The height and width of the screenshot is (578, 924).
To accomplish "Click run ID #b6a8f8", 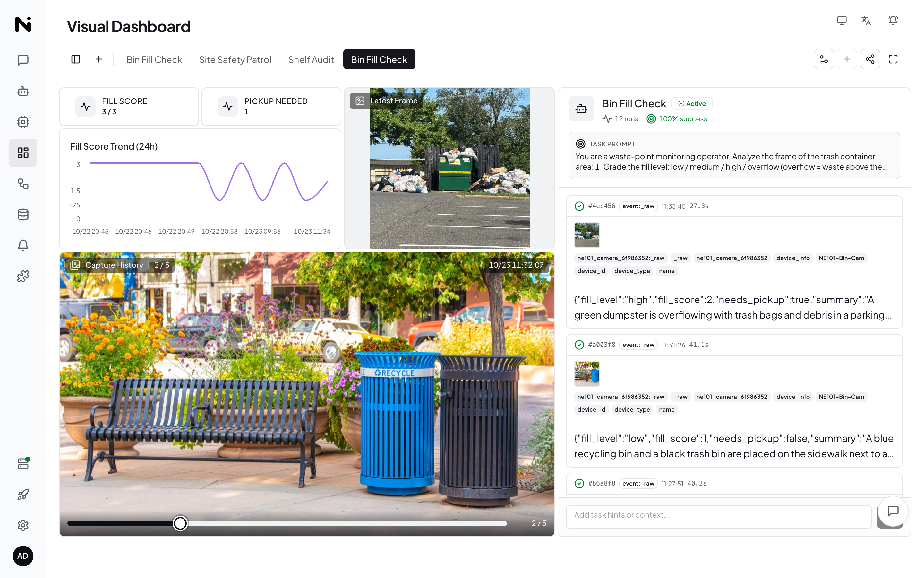I will coord(601,483).
